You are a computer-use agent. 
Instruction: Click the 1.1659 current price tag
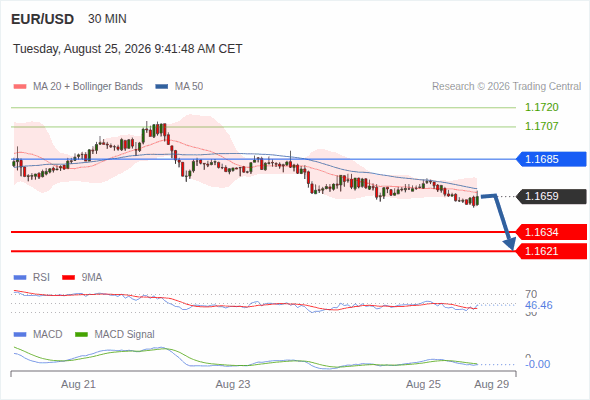[x=551, y=196]
